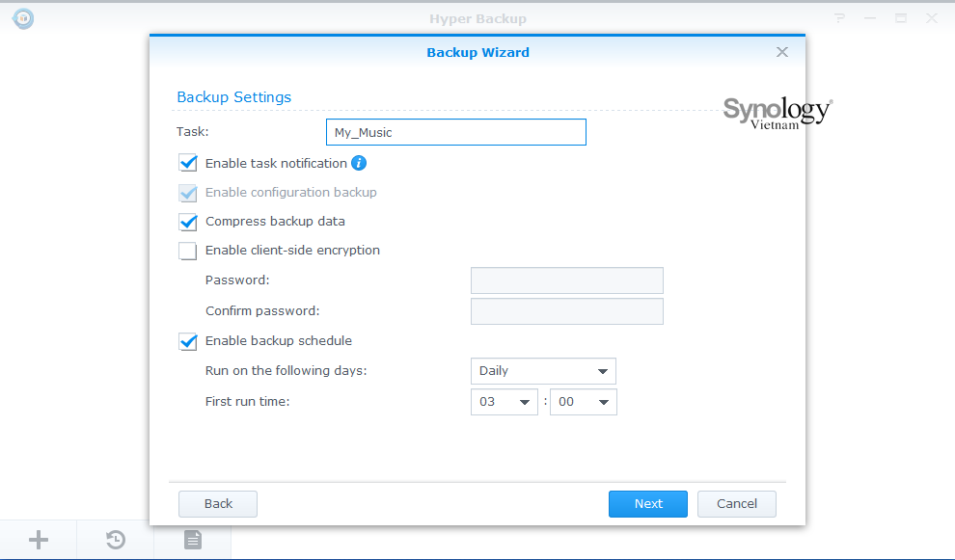Open the Daily schedule dropdown

click(543, 370)
